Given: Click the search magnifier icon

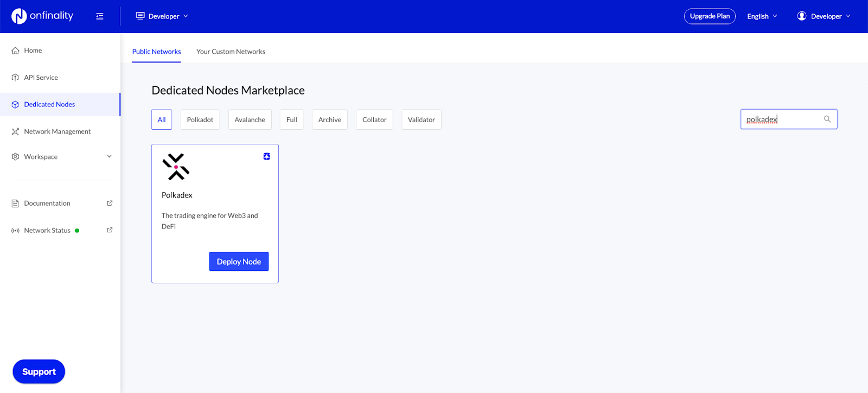Looking at the screenshot, I should pos(827,119).
